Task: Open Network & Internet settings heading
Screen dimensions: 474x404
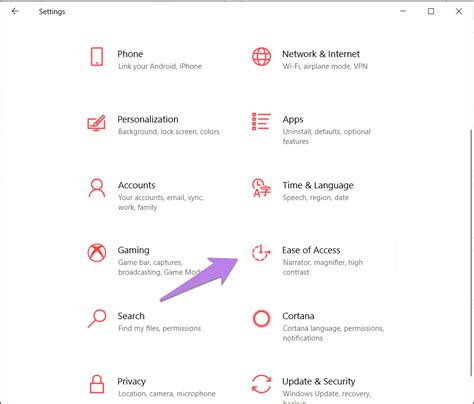Action: click(x=321, y=54)
